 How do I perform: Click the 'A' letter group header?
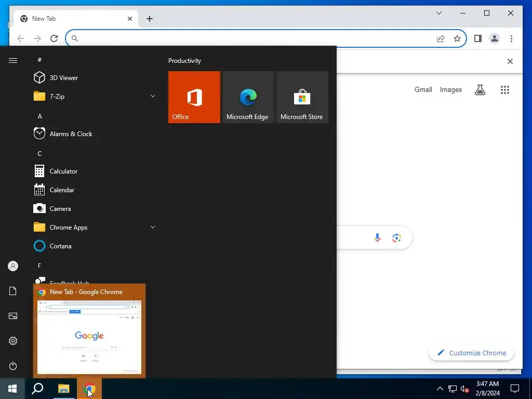click(39, 116)
